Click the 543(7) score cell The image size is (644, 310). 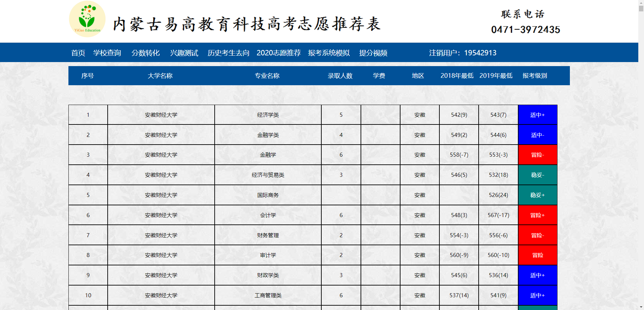[x=498, y=115]
